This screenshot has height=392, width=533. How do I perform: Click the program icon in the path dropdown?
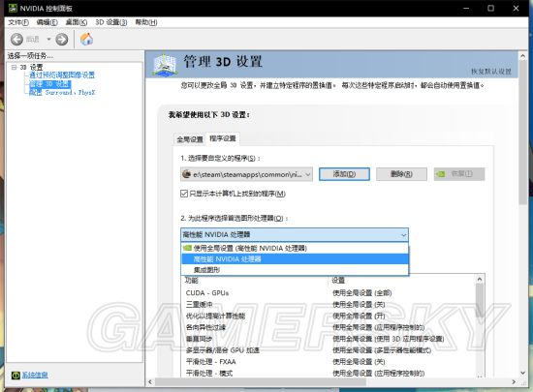[x=187, y=174]
